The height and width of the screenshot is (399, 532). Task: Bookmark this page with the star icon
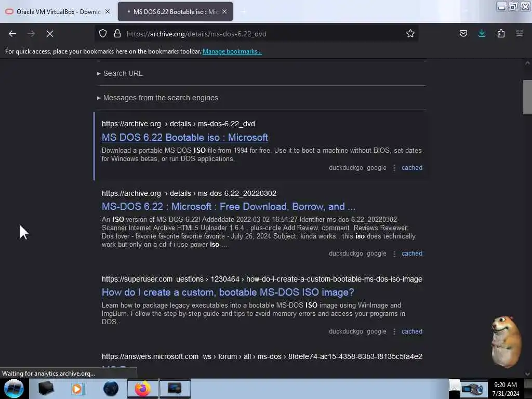click(x=410, y=33)
